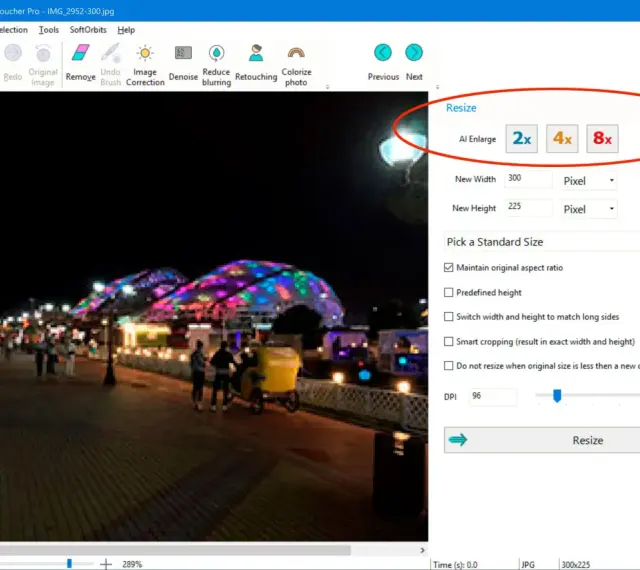Click the 289% zoom value
Image resolution: width=640 pixels, height=570 pixels.
click(x=132, y=564)
